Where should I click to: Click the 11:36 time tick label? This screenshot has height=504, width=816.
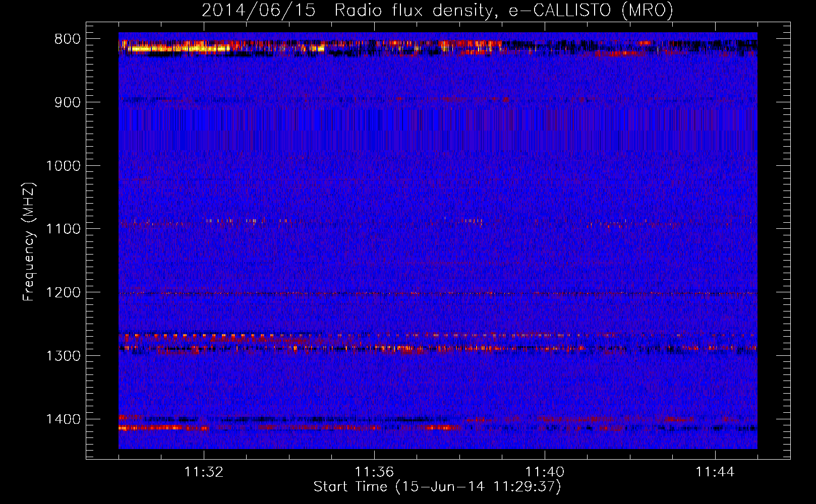pyautogui.click(x=374, y=472)
